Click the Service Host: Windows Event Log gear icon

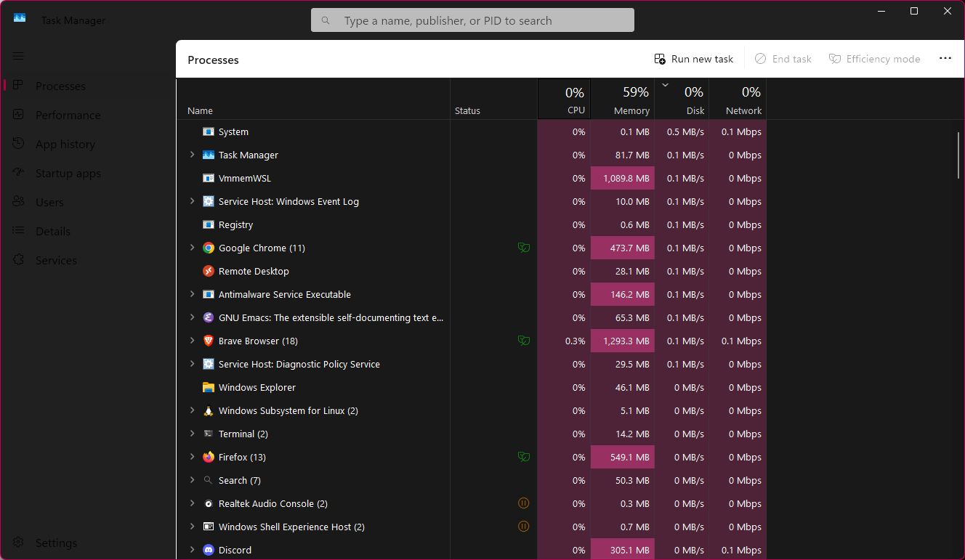209,201
